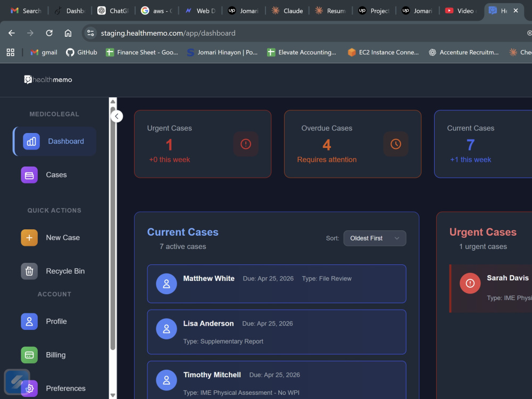Click the sidebar scroll down arrow
532x399 pixels.
tap(113, 395)
